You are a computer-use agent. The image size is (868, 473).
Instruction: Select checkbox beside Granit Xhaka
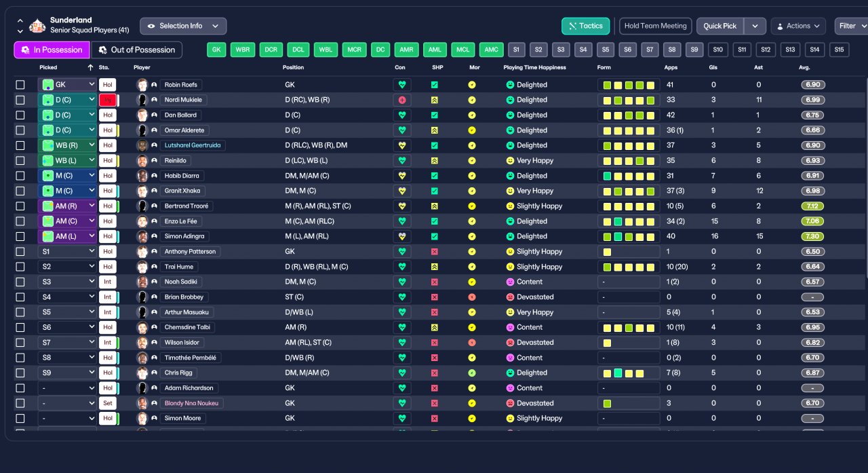coord(20,191)
